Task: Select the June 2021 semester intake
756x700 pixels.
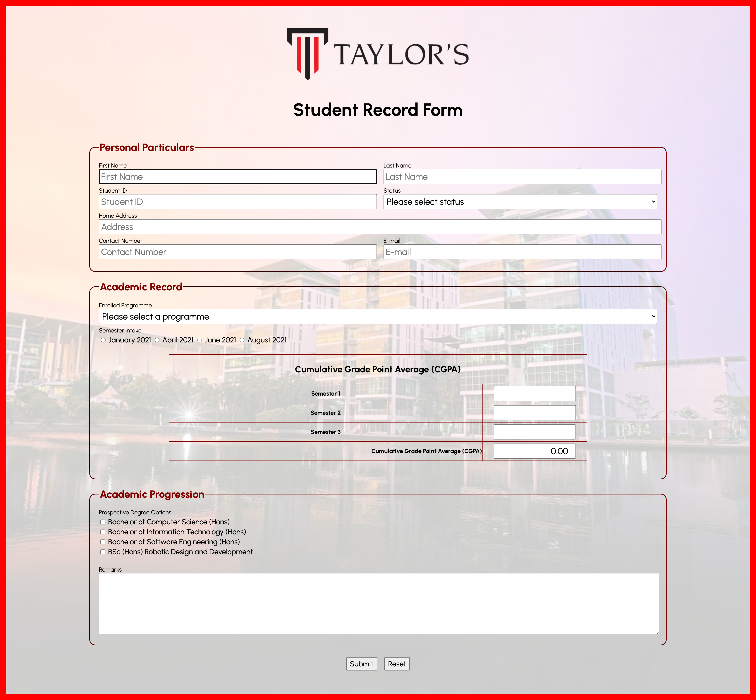Action: point(200,340)
